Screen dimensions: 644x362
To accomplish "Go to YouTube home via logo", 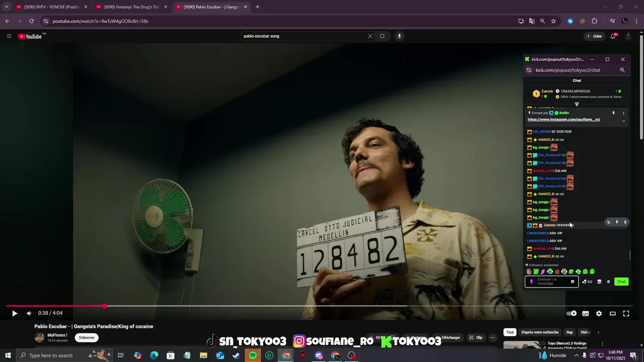I will point(30,36).
